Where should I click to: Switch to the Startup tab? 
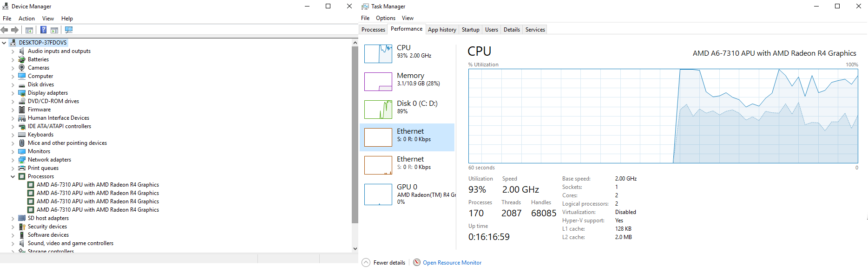coord(470,30)
